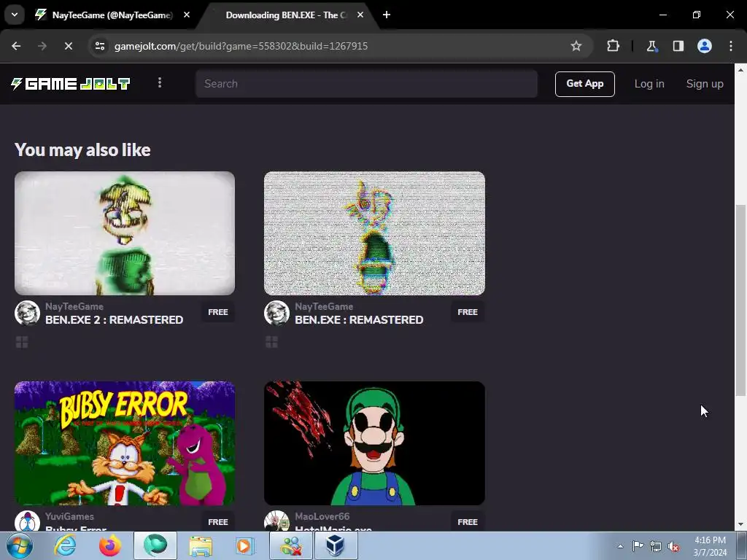Focus the Game Jolt Search field
This screenshot has height=560, width=747.
coord(366,84)
